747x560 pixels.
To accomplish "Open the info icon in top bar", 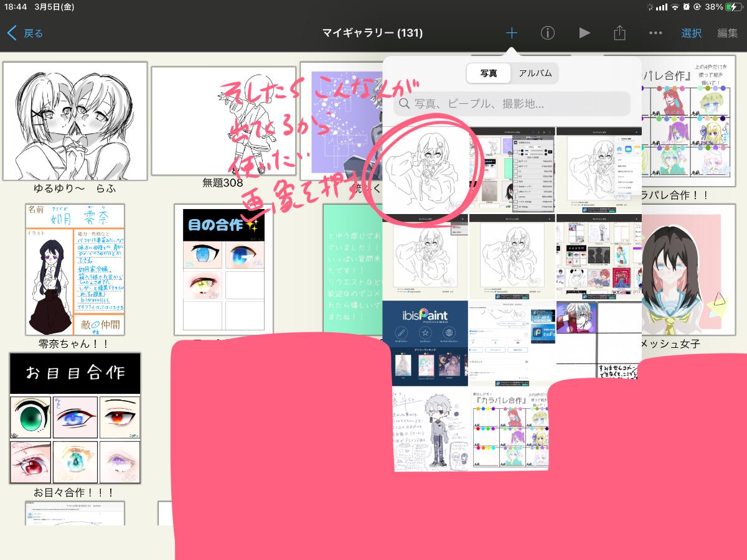I will [x=547, y=33].
